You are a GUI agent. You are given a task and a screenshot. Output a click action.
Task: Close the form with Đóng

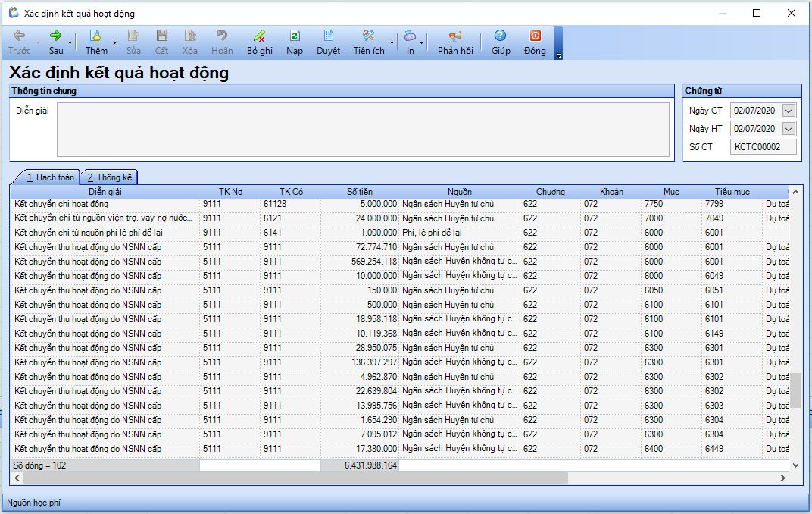535,42
